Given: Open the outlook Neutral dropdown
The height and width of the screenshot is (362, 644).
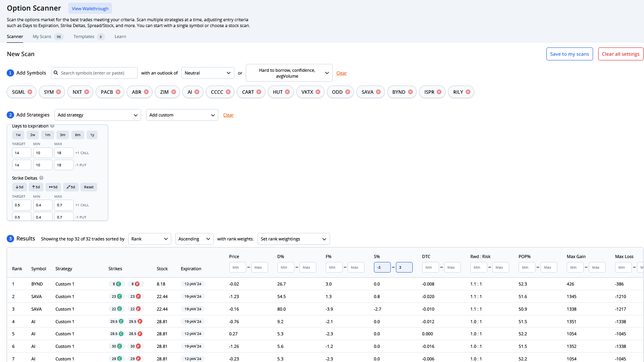Looking at the screenshot, I should 208,73.
